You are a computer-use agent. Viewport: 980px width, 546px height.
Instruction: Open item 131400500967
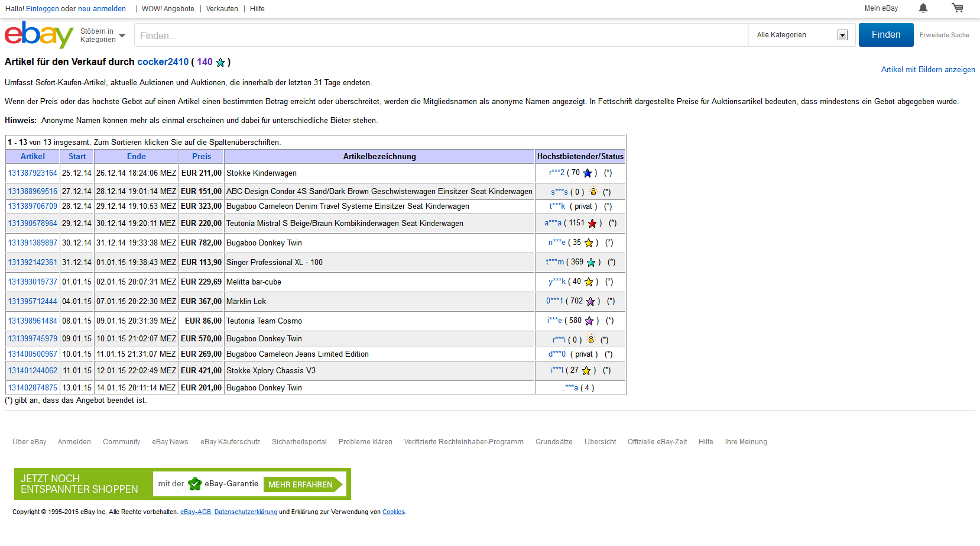(33, 354)
